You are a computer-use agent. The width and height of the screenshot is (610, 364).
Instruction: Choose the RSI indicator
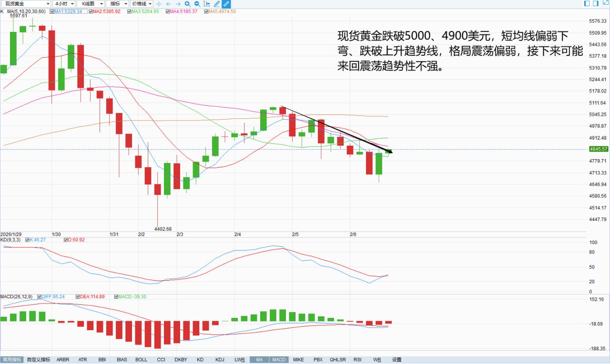click(x=357, y=360)
